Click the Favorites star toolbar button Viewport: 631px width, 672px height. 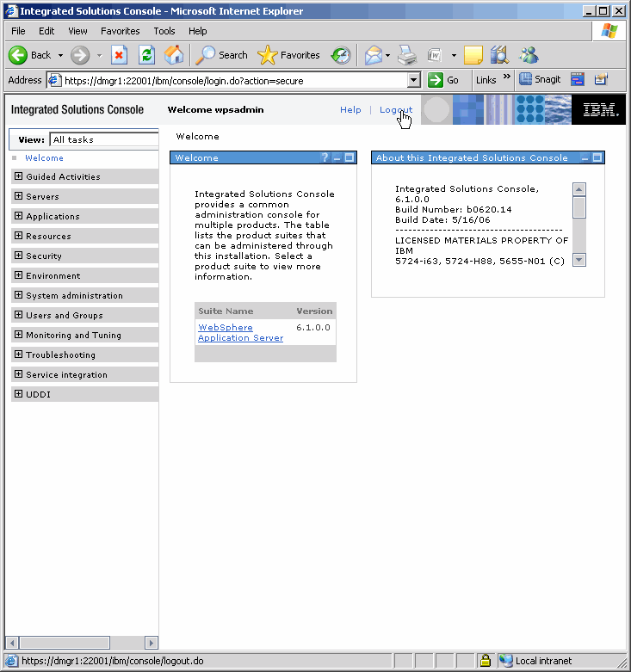click(x=289, y=55)
